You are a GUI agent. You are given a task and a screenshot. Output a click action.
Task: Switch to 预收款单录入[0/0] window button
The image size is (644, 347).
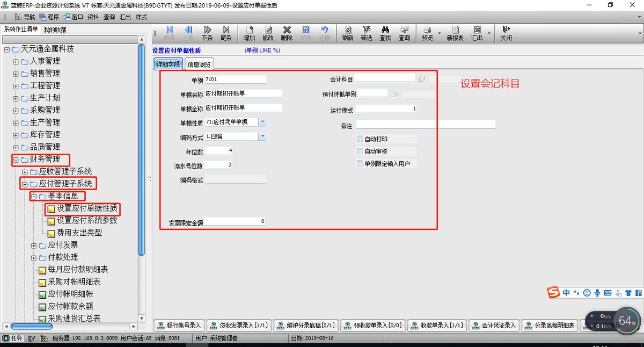(x=372, y=326)
